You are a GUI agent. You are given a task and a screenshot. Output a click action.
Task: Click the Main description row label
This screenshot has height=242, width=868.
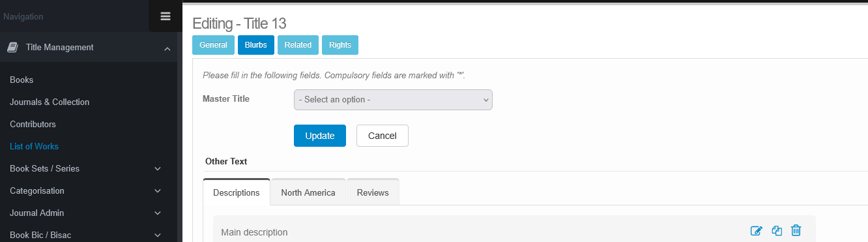coord(254,232)
